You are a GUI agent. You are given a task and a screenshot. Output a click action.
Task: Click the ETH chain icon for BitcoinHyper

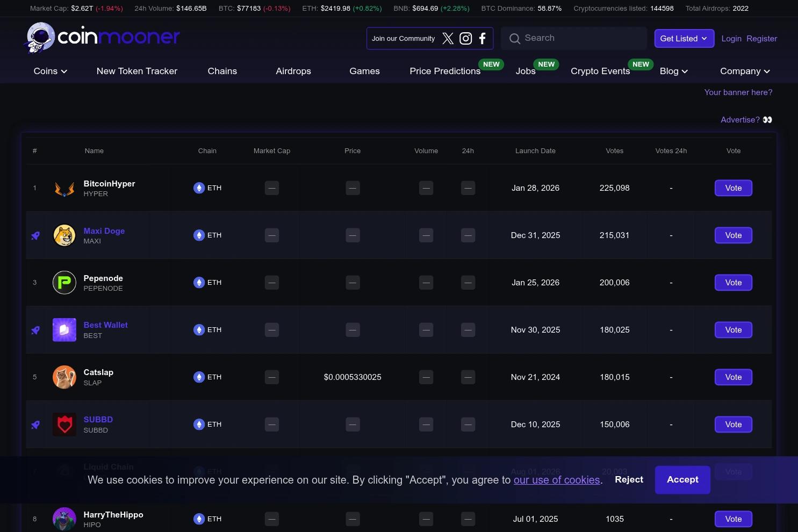pos(199,188)
